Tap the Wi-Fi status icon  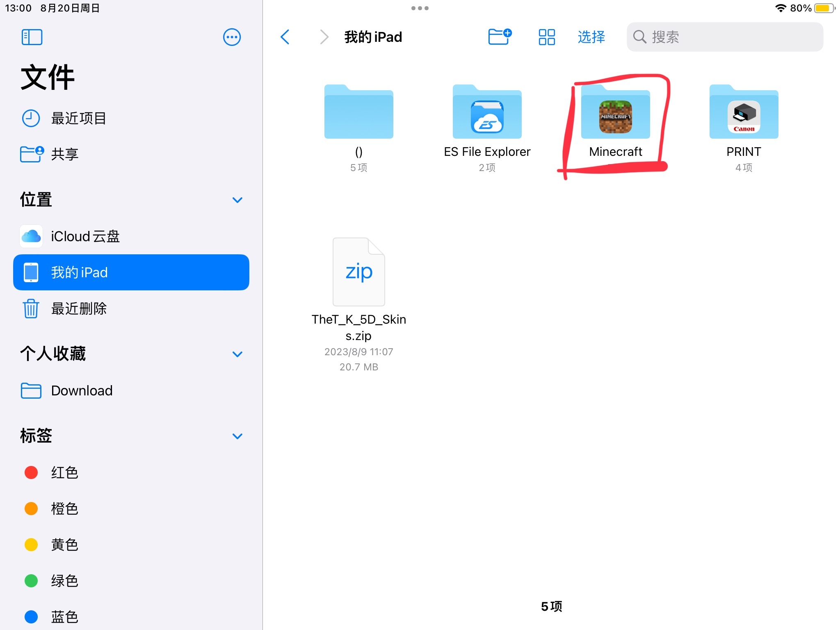[x=781, y=8]
